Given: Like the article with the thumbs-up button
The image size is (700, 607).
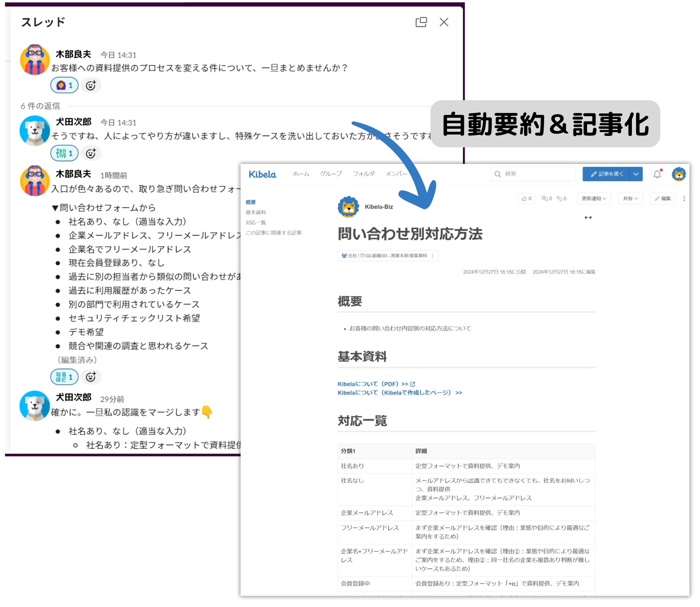Looking at the screenshot, I should [526, 198].
